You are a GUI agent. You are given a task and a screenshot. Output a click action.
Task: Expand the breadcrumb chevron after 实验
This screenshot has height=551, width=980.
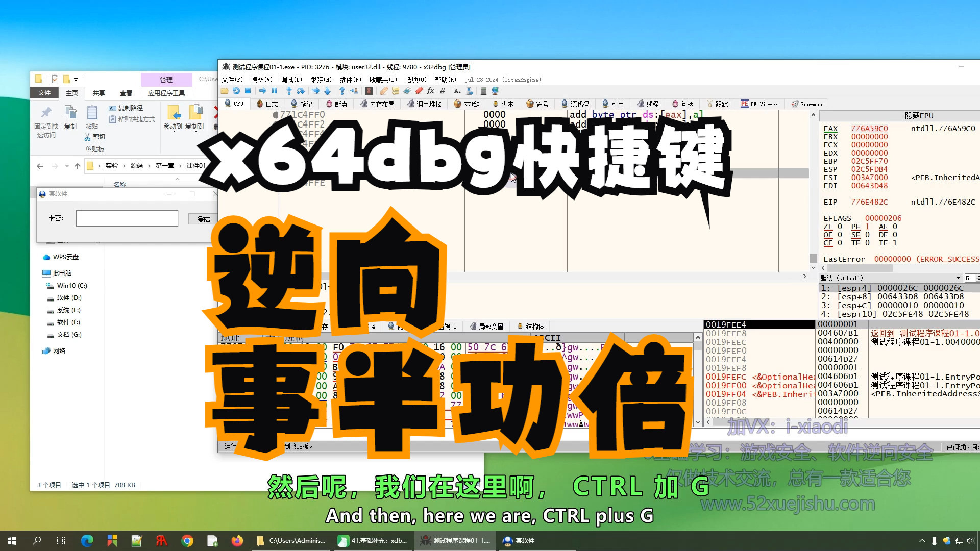pyautogui.click(x=124, y=166)
